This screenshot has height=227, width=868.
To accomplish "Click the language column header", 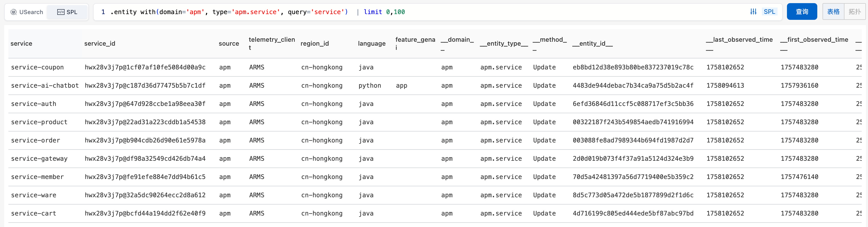I will 371,43.
